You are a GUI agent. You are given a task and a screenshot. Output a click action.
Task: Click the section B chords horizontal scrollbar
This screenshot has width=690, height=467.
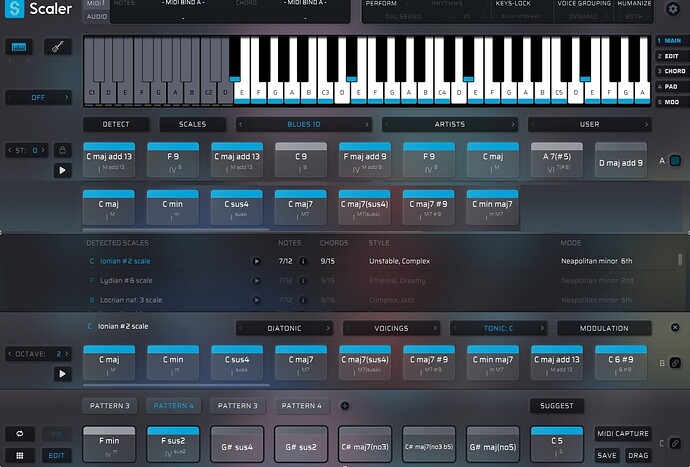(x=176, y=385)
